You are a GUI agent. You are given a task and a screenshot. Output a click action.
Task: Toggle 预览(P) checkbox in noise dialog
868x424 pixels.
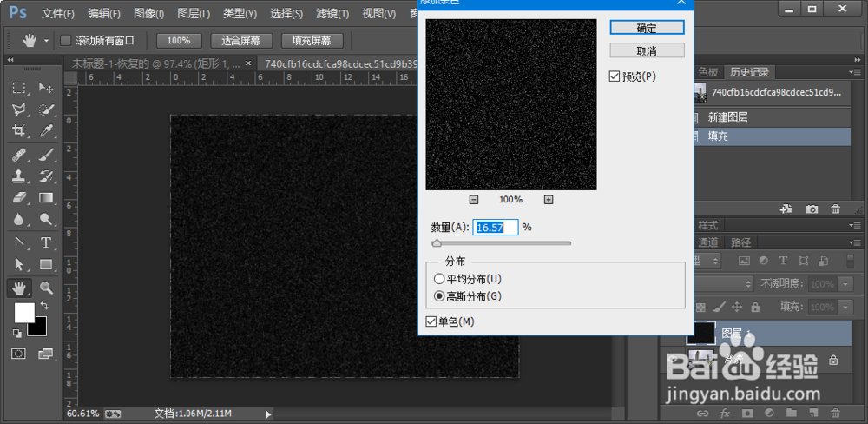tap(614, 76)
